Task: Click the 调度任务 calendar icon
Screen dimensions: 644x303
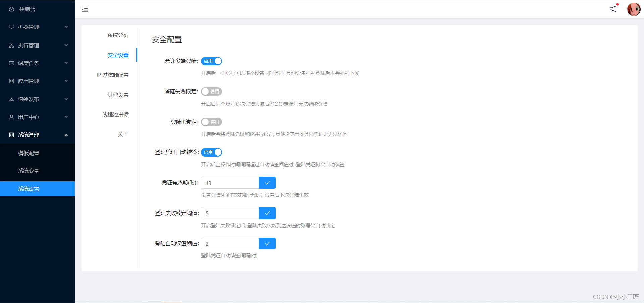Action: [x=11, y=63]
